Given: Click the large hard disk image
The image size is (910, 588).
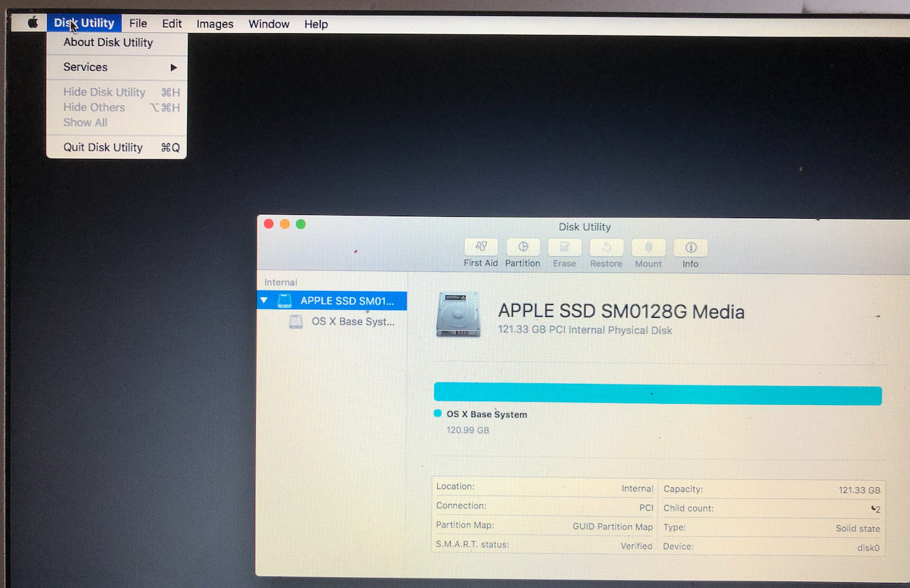Looking at the screenshot, I should point(458,314).
